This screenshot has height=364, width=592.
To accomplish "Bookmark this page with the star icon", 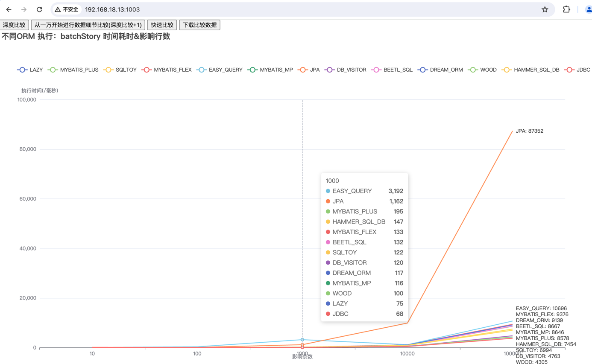I will click(x=545, y=9).
